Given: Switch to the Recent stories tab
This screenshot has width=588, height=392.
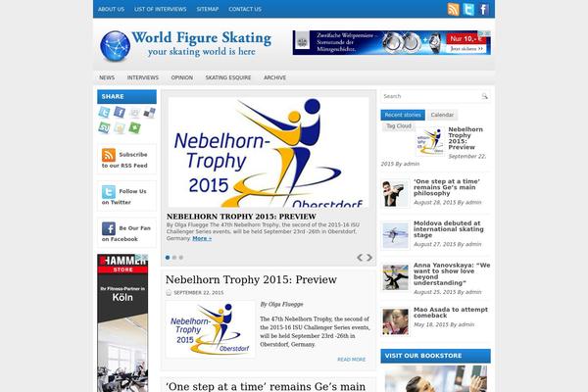Looking at the screenshot, I should (403, 115).
